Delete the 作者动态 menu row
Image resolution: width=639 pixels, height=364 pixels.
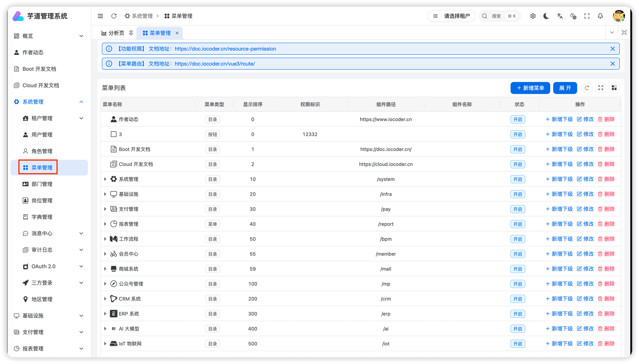tap(606, 119)
